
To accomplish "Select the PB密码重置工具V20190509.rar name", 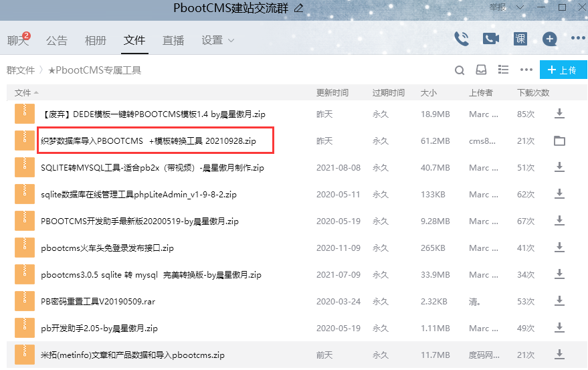I will pyautogui.click(x=98, y=301).
